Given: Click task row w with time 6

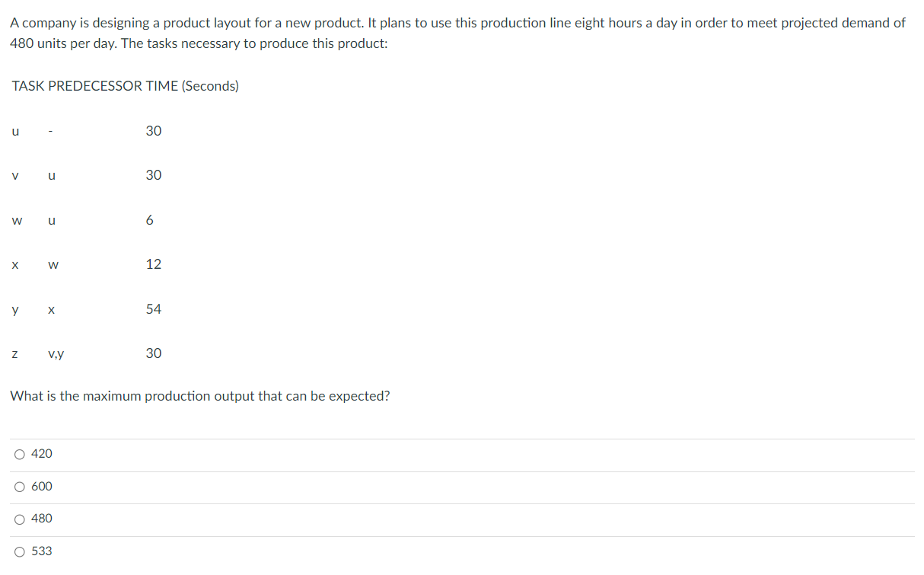Looking at the screenshot, I should (84, 220).
